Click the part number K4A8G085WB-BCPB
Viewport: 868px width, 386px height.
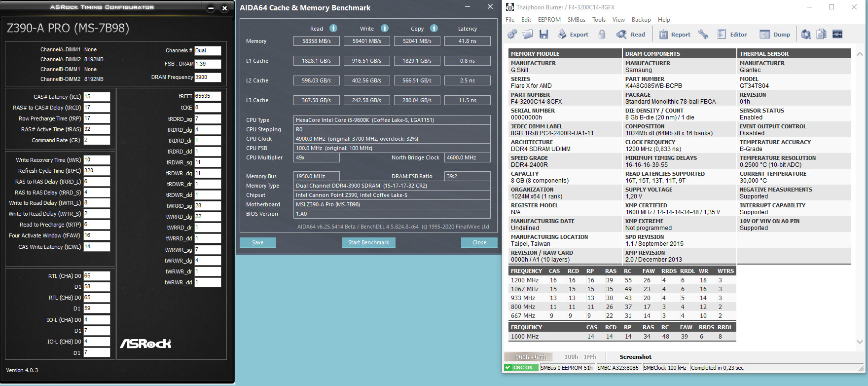654,86
